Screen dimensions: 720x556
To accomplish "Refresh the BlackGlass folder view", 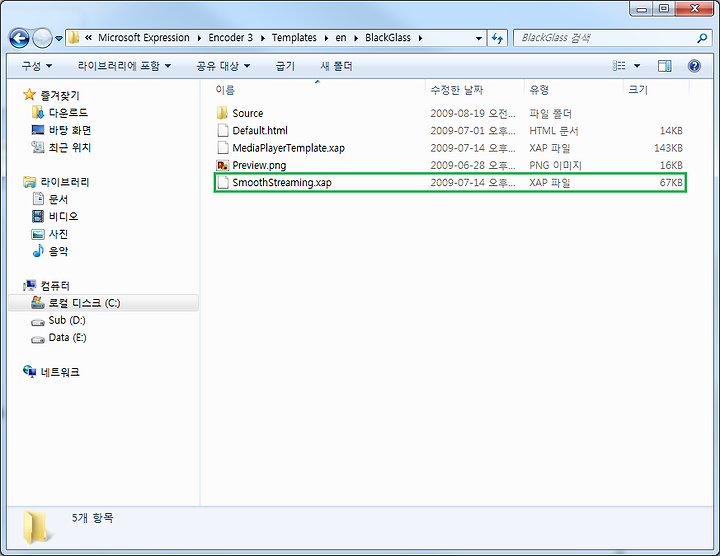I will 497,38.
